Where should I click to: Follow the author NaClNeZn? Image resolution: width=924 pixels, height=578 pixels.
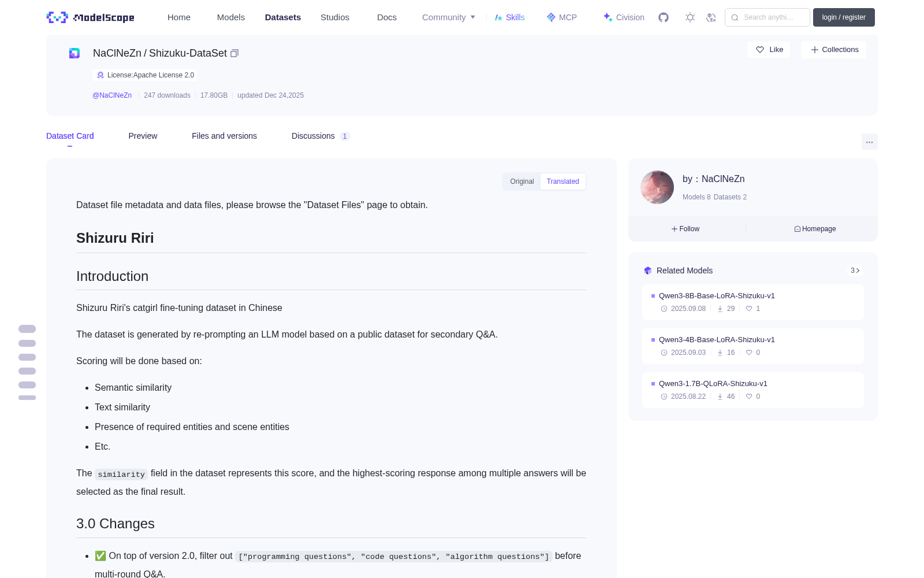pos(685,229)
